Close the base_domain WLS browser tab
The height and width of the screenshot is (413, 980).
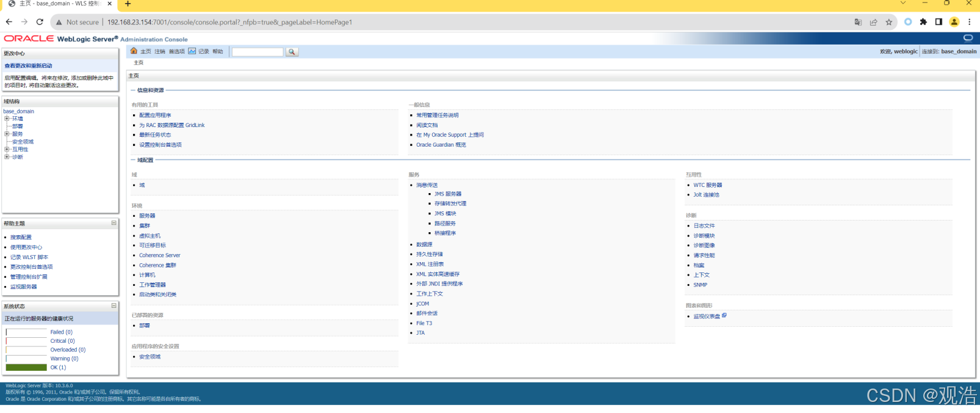tap(110, 4)
